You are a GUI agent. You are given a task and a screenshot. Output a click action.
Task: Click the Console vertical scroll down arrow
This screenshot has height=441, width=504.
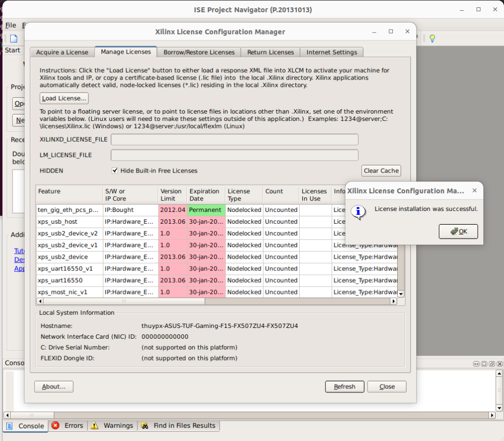pyautogui.click(x=499, y=408)
